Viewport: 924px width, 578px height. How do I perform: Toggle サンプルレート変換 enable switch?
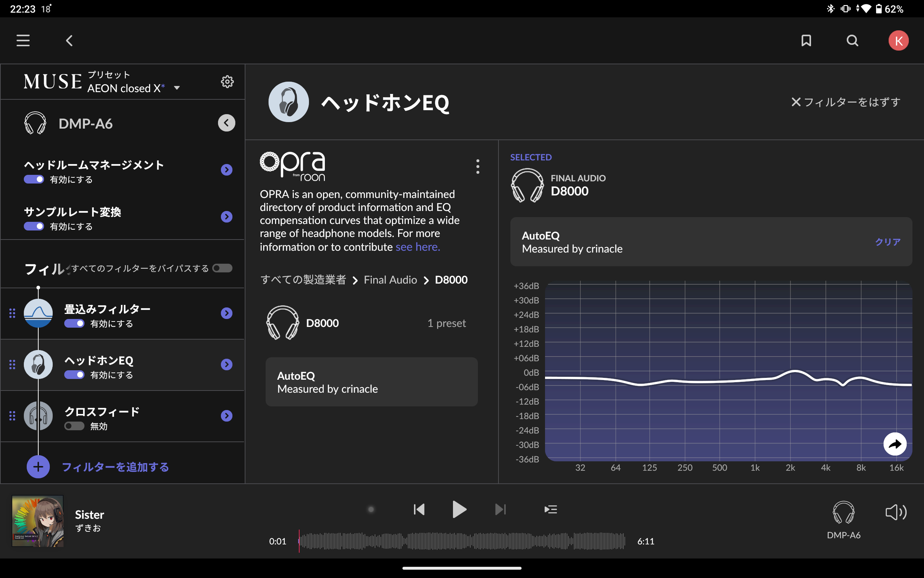(x=34, y=226)
